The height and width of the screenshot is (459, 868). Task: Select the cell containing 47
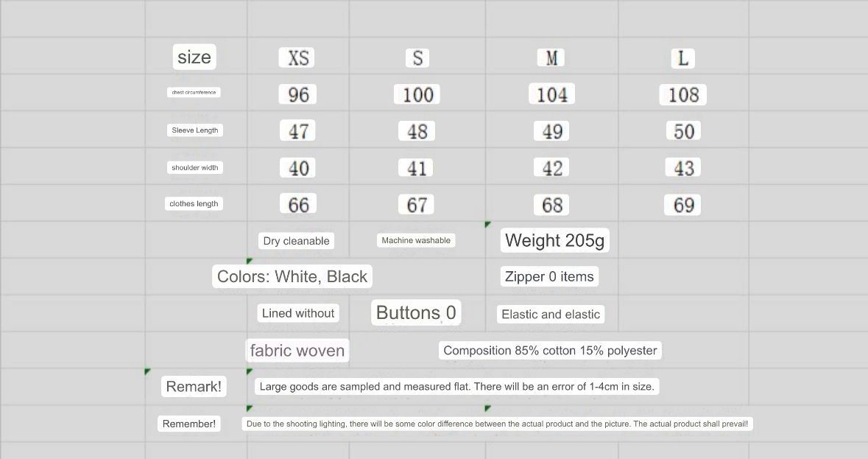coord(298,131)
